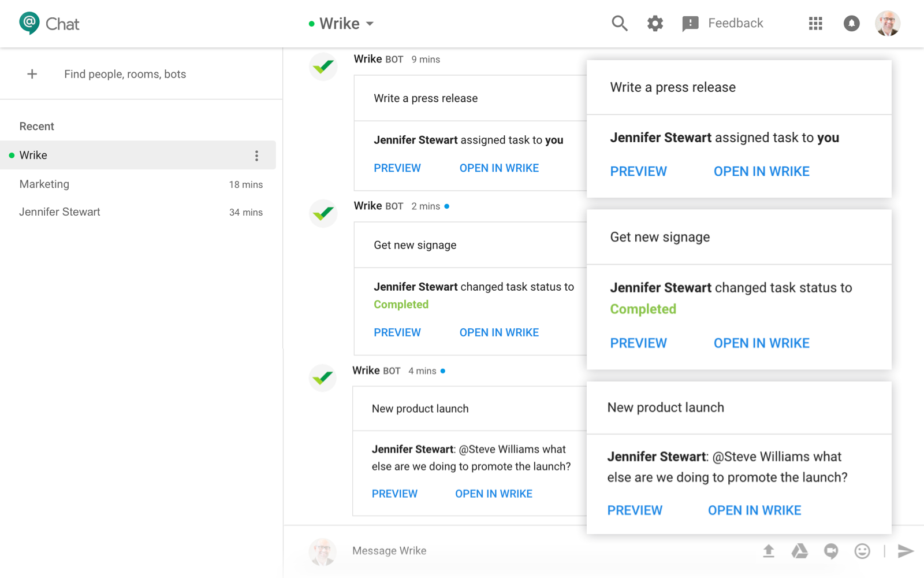Click OPEN IN WRIKE in chat press release message
Screen dimensions: 924x578
pyautogui.click(x=499, y=168)
